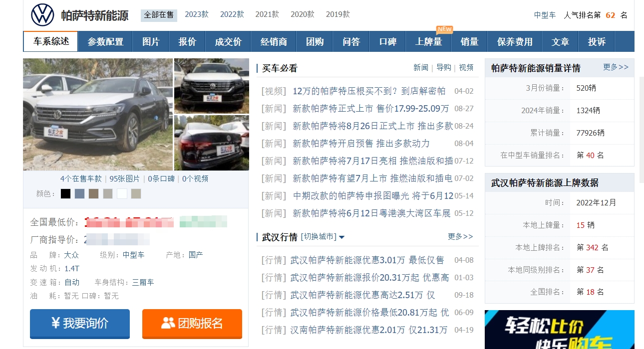Open the 团购 tab
Screen dimensions: 644x349
[315, 42]
